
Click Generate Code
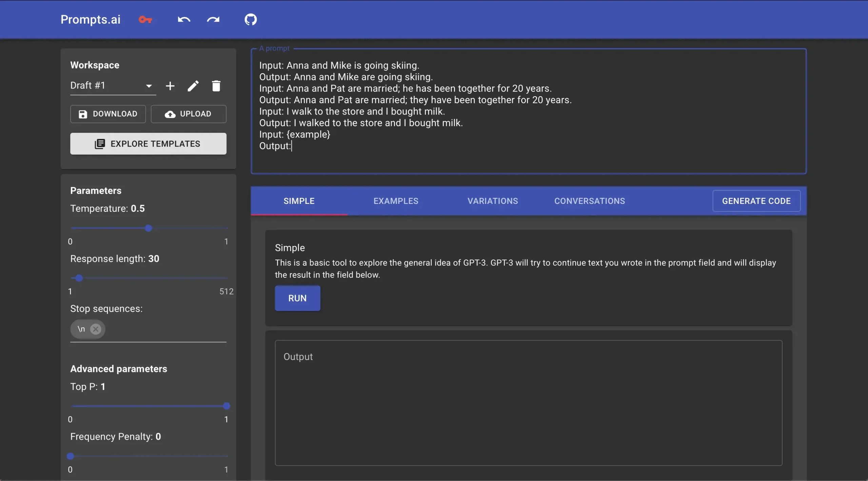pyautogui.click(x=756, y=201)
